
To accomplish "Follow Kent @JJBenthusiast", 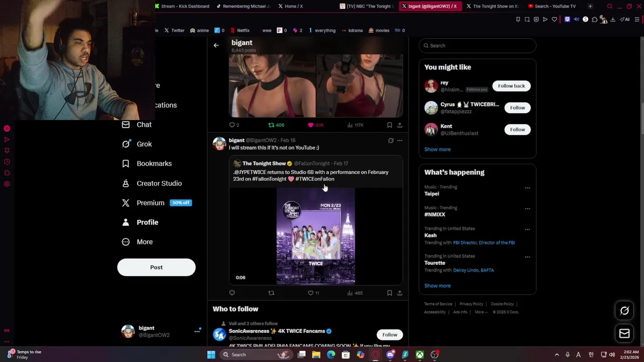I will pos(517,130).
